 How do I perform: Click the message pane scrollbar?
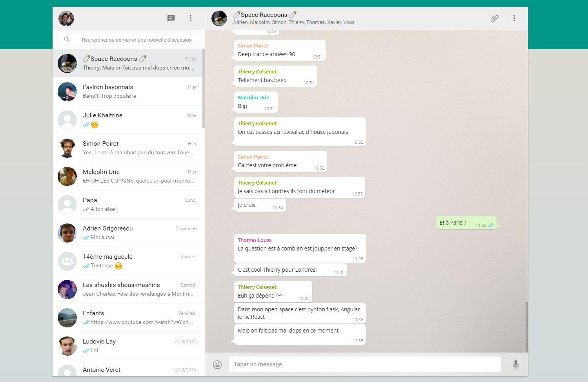coord(526,326)
